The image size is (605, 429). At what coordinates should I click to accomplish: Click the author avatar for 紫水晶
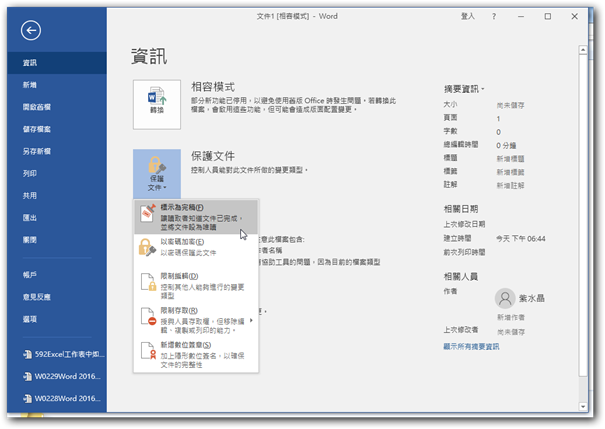pyautogui.click(x=505, y=298)
